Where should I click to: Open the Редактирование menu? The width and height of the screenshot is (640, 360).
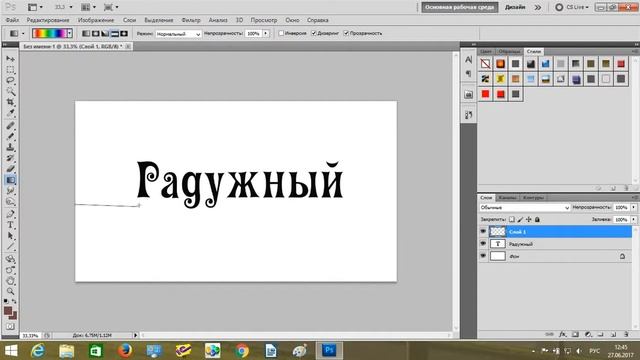[48, 20]
